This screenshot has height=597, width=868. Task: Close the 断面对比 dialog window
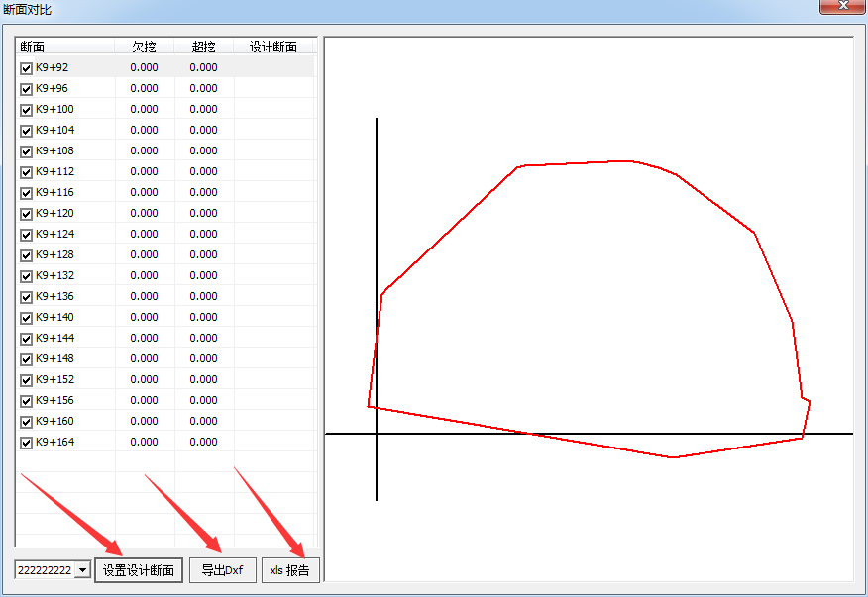coord(842,7)
